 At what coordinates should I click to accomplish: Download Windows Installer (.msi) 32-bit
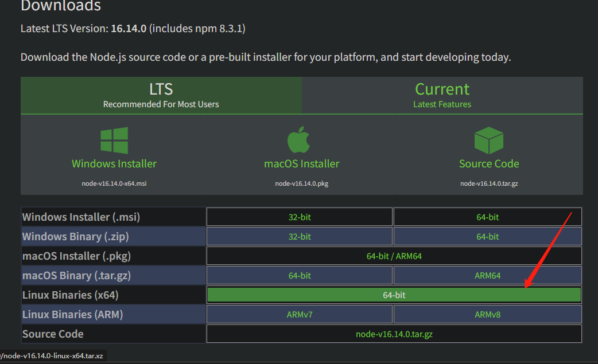click(x=300, y=217)
